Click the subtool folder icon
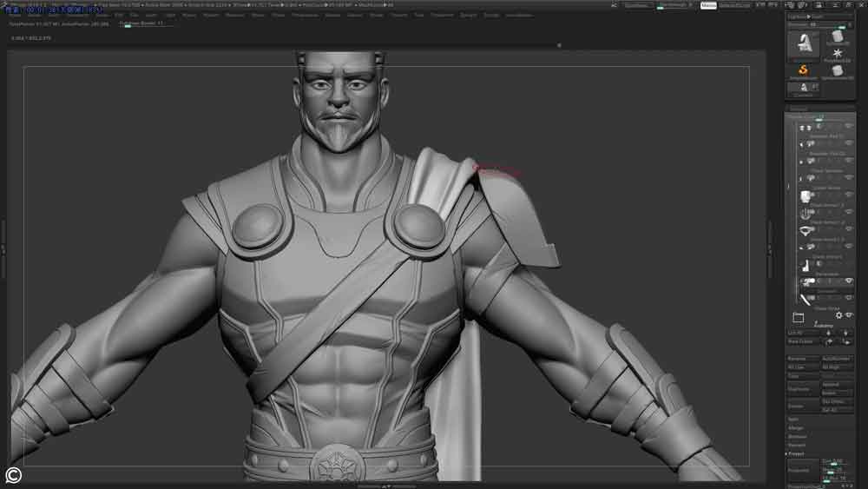 click(798, 318)
